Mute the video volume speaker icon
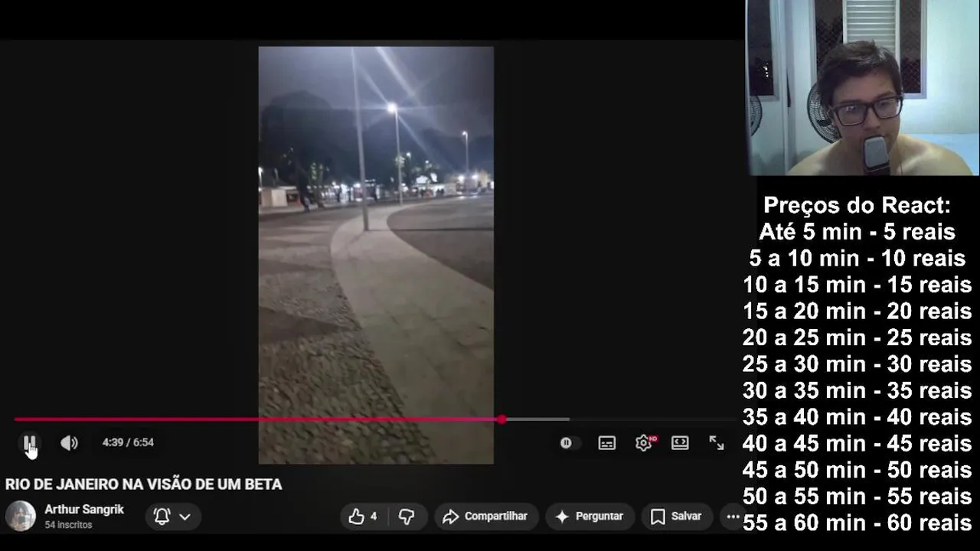 tap(69, 442)
